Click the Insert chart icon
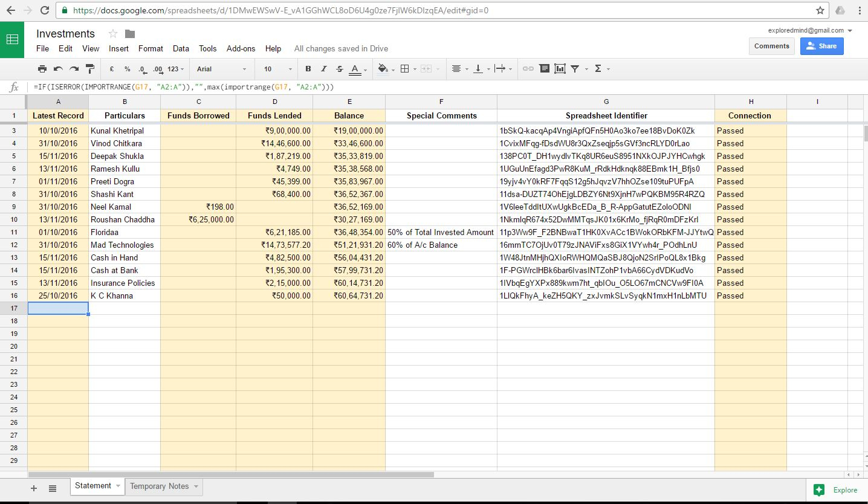The width and height of the screenshot is (868, 504). pos(560,69)
